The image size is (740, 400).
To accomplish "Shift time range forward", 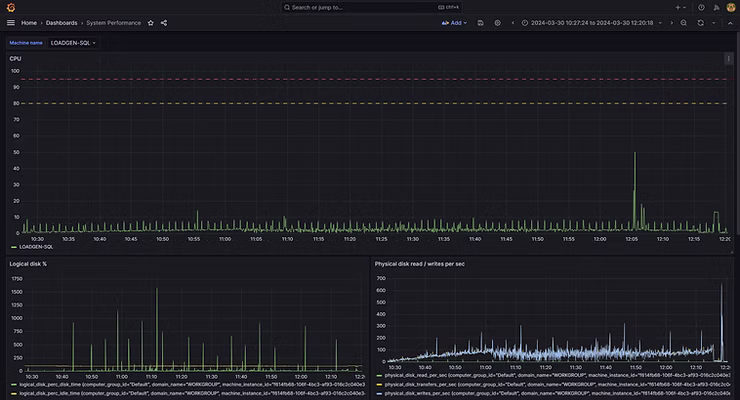I will (672, 23).
